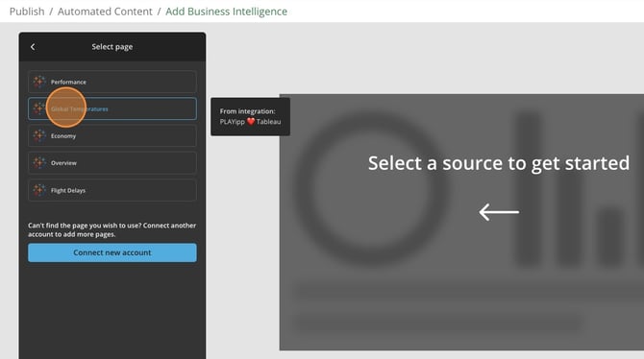
Task: Open the Overview page
Action: [112, 163]
